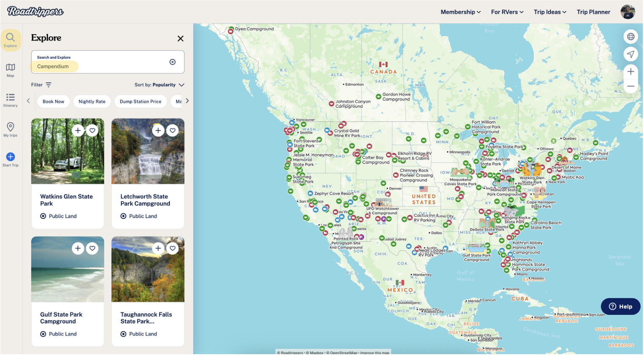This screenshot has width=644, height=355.
Task: Open the Itinerary sidebar icon
Action: point(11,100)
